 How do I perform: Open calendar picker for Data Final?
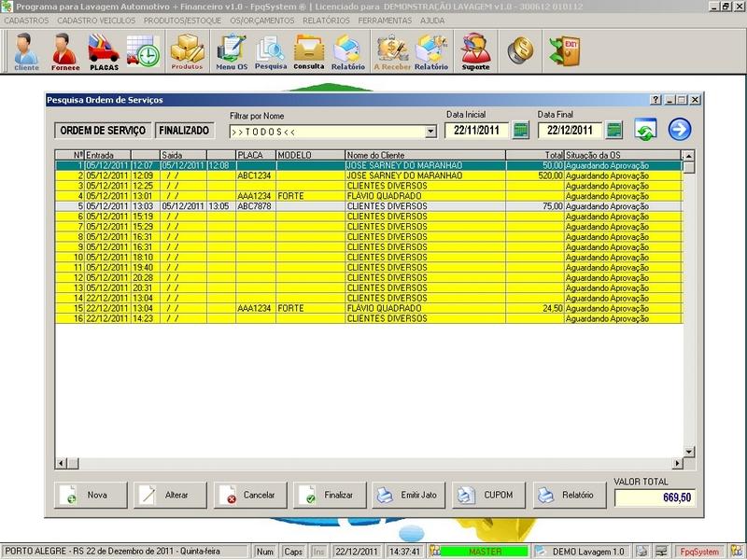coord(614,130)
